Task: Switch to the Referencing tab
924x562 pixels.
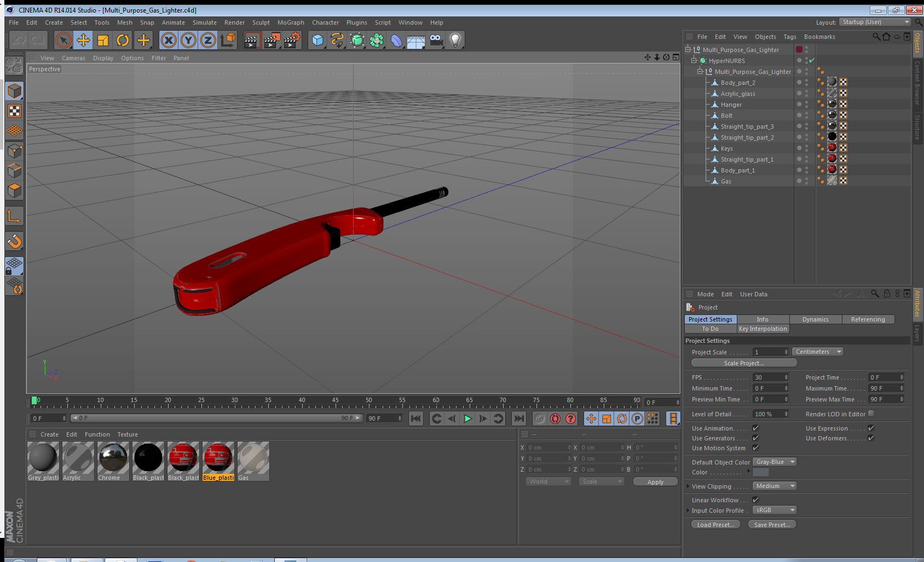Action: pyautogui.click(x=868, y=319)
